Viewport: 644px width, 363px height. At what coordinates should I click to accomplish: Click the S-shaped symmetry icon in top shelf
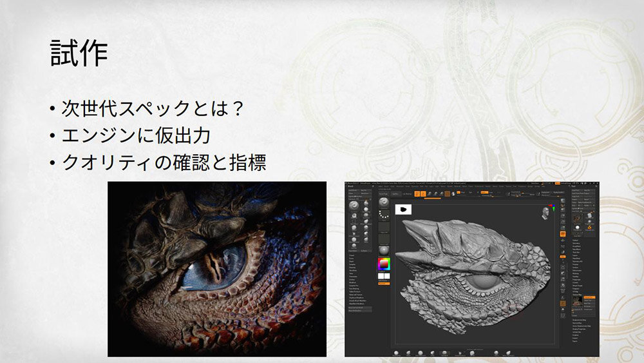[x=453, y=193]
